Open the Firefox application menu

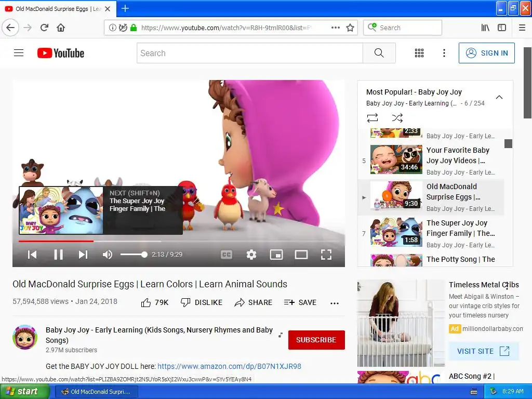522,28
